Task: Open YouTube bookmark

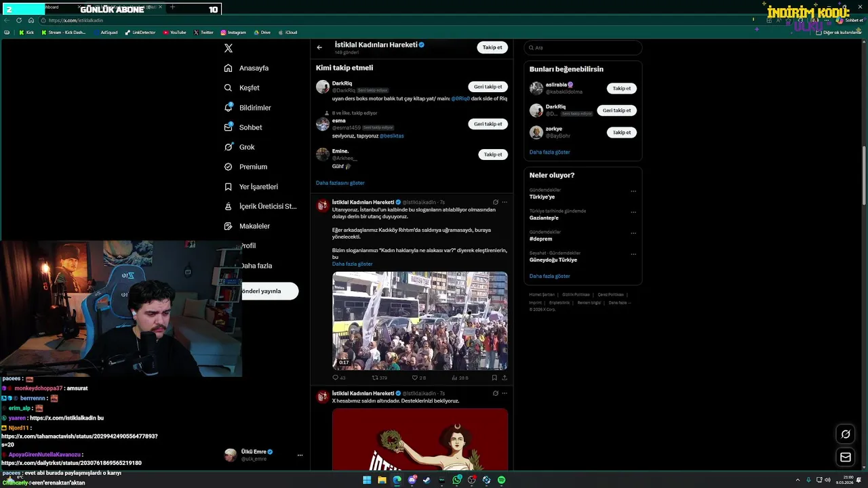Action: (x=175, y=33)
